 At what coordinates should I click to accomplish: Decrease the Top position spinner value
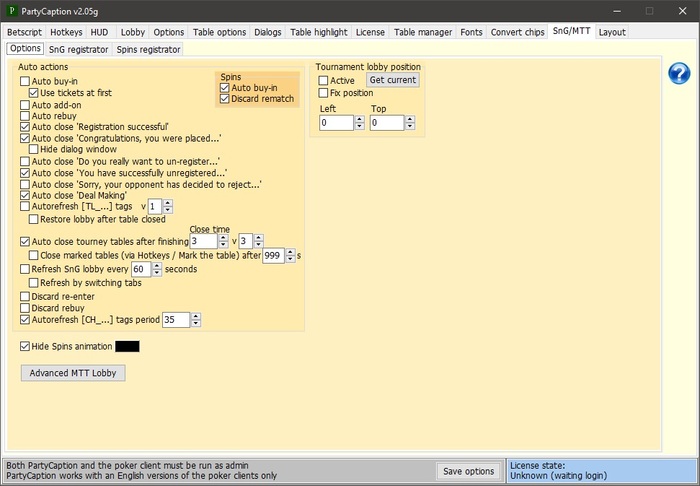coord(410,126)
